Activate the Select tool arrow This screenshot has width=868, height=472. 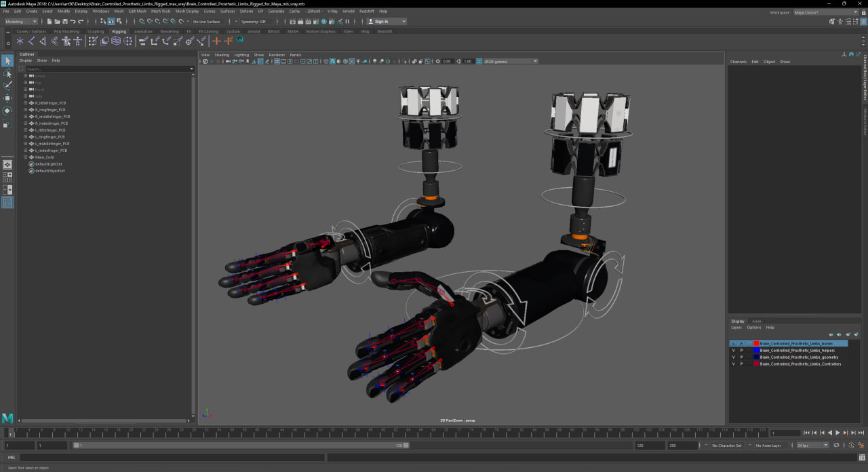coord(7,61)
